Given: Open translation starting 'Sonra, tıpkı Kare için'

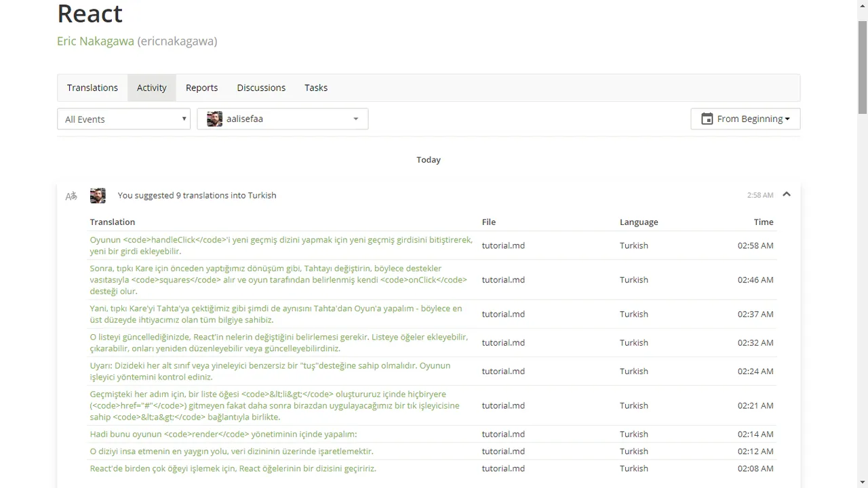Looking at the screenshot, I should click(279, 280).
